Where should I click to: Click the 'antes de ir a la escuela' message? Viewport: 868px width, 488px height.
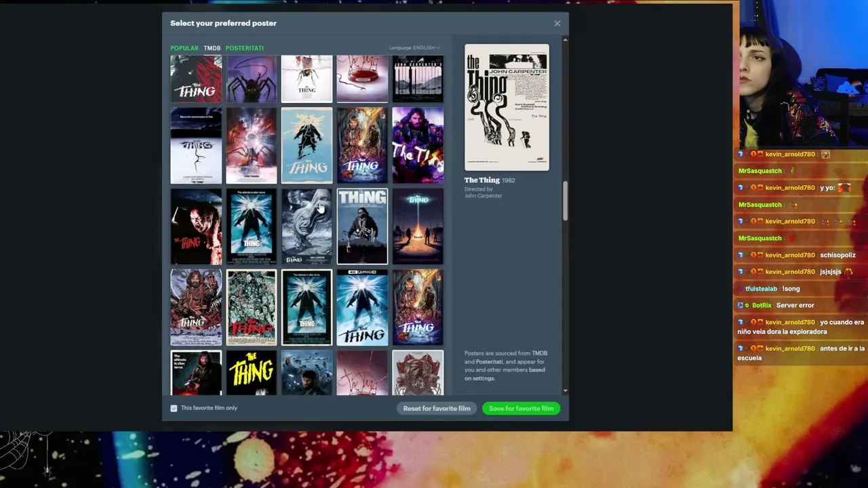point(801,353)
